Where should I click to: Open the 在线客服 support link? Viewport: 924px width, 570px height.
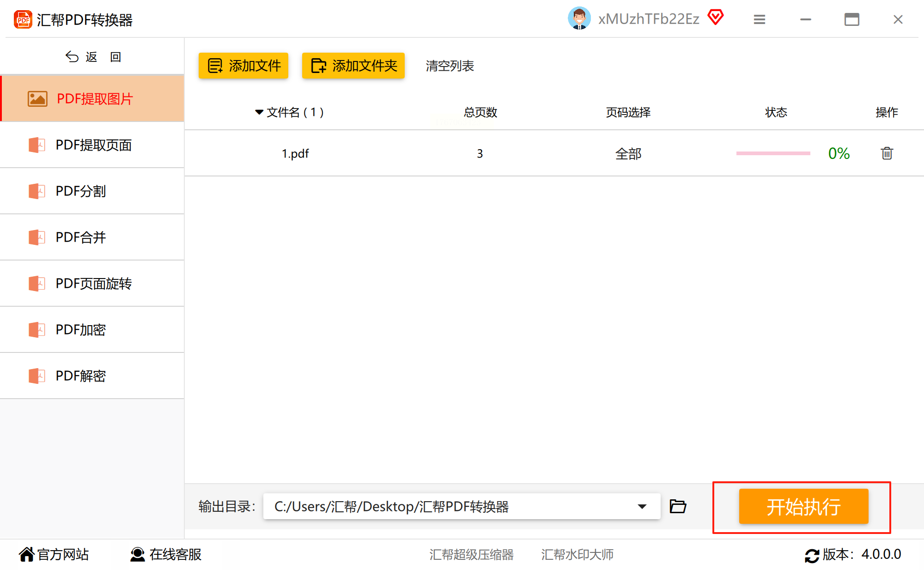166,554
